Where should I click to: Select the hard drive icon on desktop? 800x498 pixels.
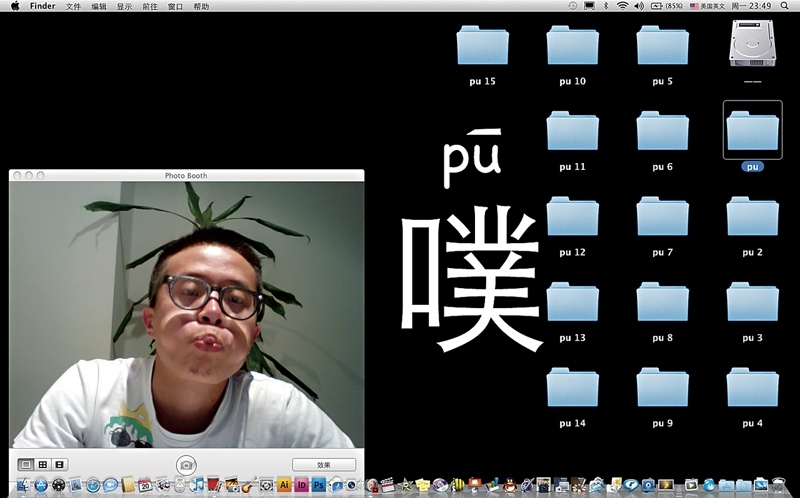pyautogui.click(x=753, y=44)
